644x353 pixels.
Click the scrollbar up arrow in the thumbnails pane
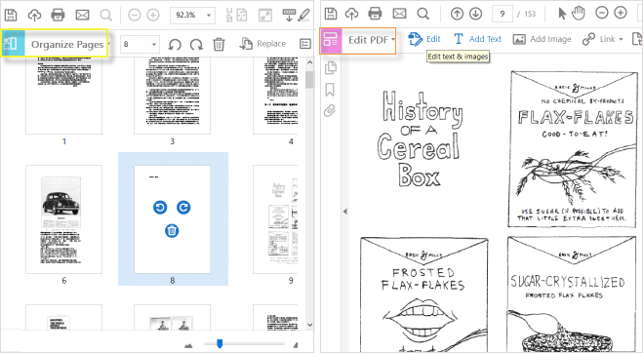[309, 62]
